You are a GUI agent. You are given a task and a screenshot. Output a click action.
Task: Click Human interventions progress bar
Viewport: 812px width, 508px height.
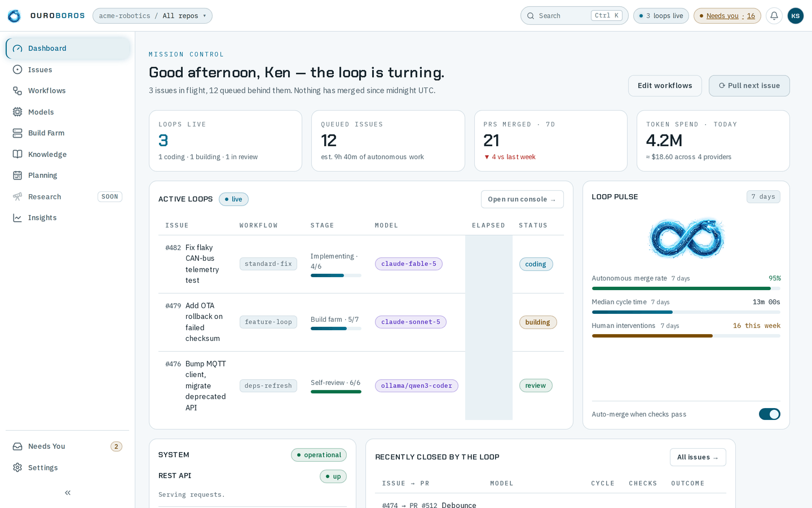[x=686, y=336]
